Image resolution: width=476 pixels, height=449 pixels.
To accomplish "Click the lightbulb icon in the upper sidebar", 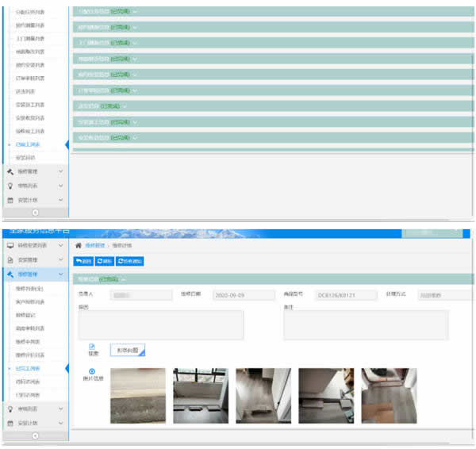I will point(10,186).
